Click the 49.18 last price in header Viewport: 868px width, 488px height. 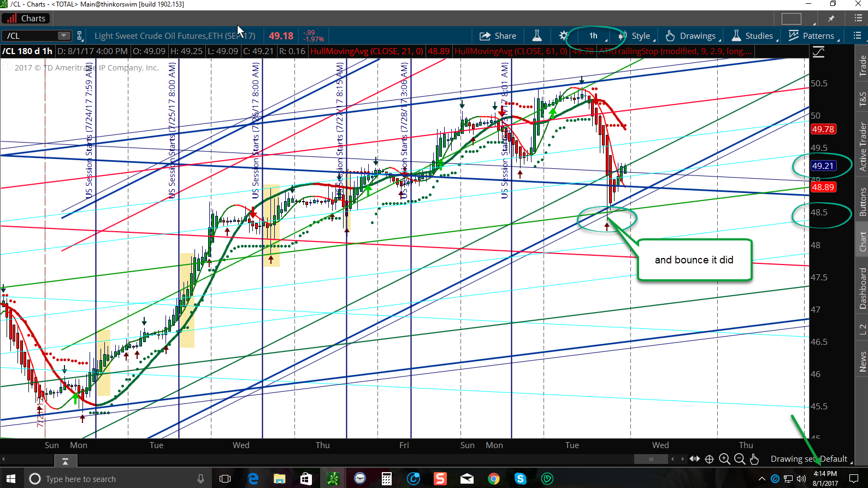tap(281, 36)
